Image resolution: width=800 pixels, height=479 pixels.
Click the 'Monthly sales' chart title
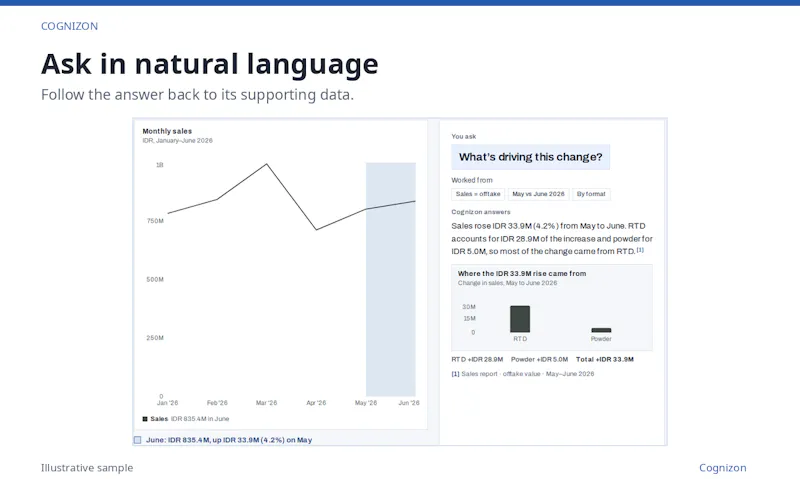167,131
